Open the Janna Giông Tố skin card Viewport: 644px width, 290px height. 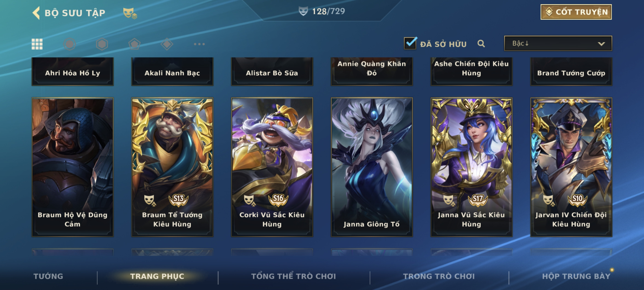coord(372,167)
